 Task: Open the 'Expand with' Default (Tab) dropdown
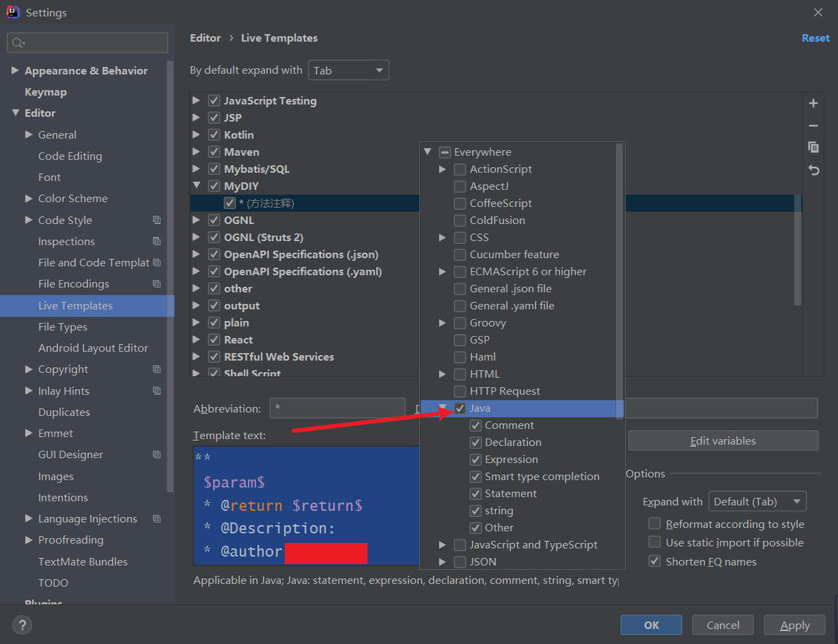(757, 501)
